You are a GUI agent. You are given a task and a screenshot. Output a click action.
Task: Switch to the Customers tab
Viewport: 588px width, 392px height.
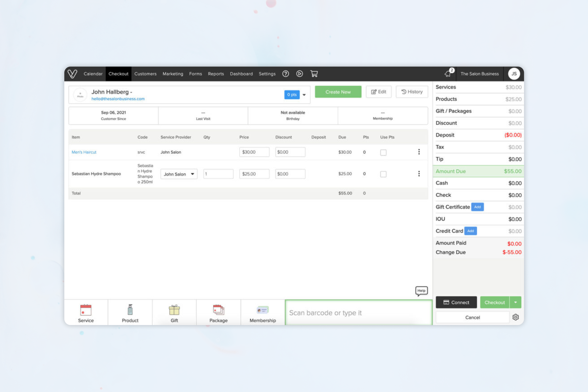[x=145, y=74]
